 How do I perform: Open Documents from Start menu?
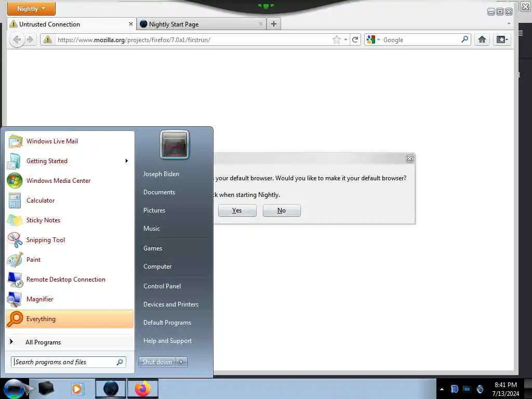(x=159, y=192)
